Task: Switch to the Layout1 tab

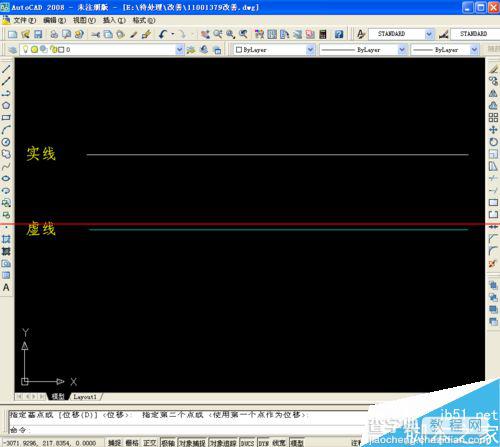Action: coord(85,397)
